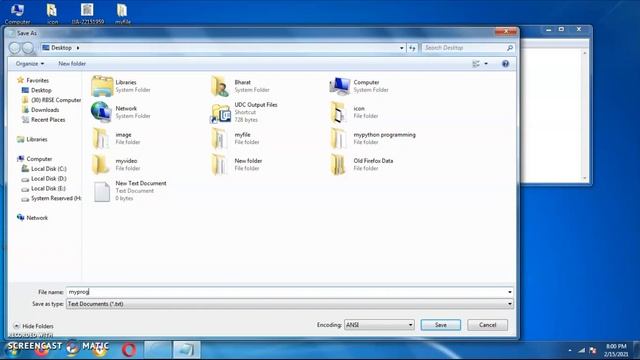This screenshot has height=360, width=640.
Task: Select the myfile folder icon
Action: pyautogui.click(x=220, y=138)
